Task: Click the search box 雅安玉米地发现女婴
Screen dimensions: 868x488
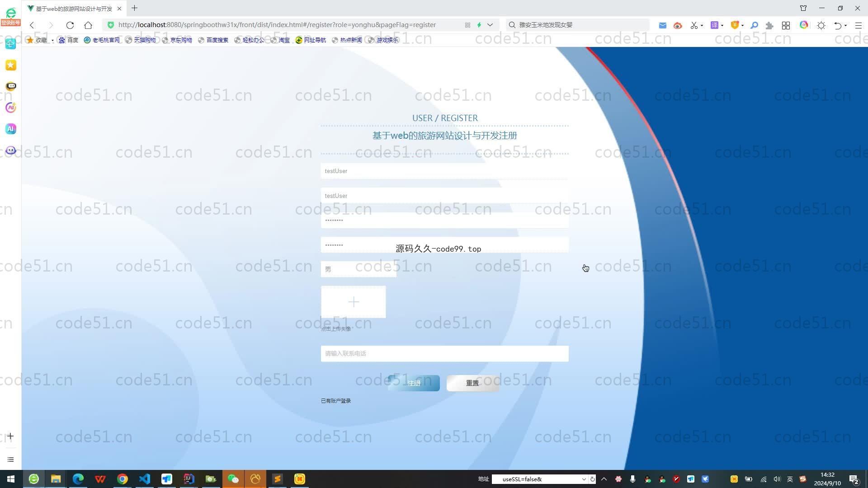Action: pos(578,25)
